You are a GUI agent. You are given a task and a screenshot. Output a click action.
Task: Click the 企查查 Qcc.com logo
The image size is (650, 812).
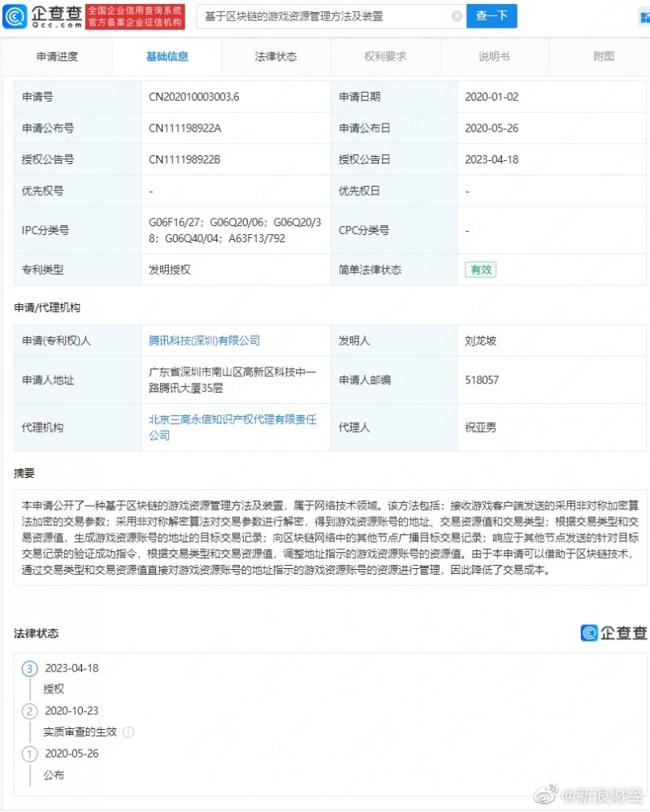[39, 15]
